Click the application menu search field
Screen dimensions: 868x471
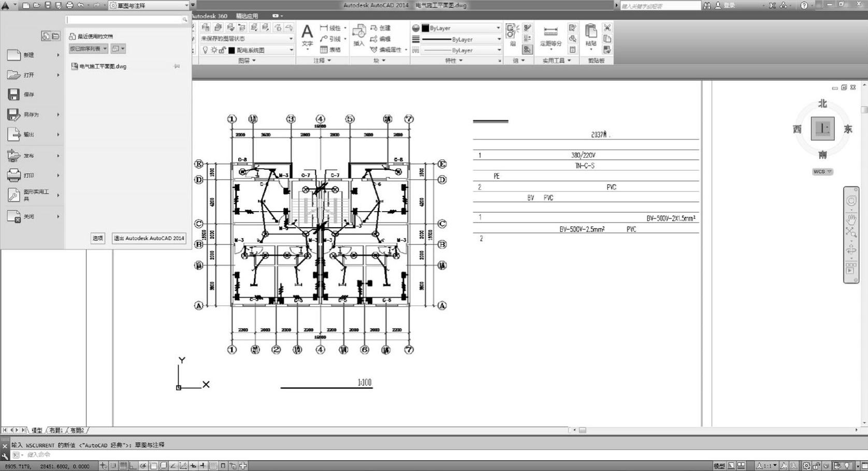click(127, 20)
